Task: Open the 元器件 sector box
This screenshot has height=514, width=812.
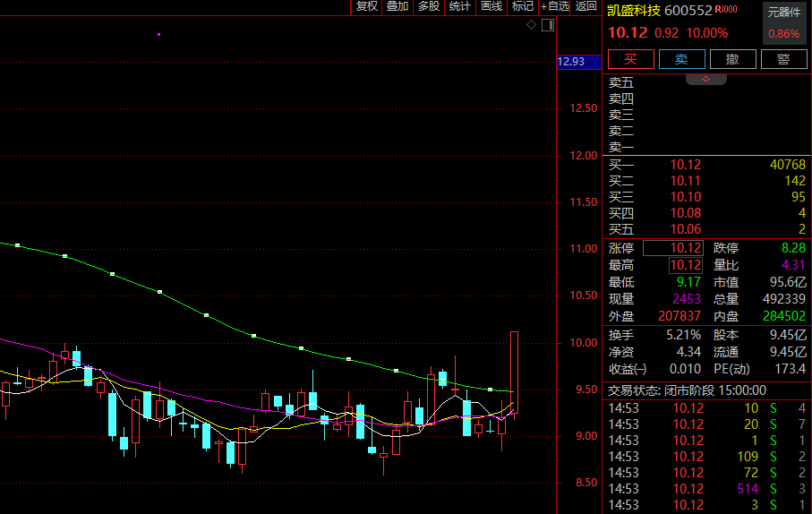Action: click(784, 23)
